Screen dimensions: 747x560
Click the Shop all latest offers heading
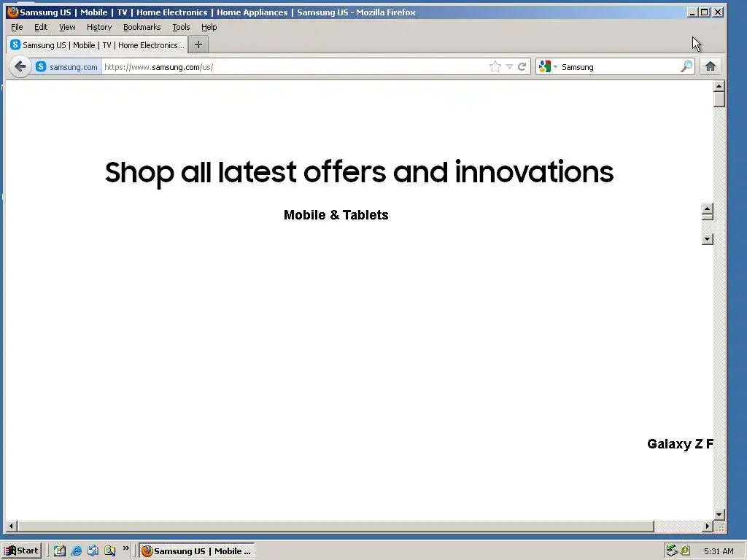359,172
